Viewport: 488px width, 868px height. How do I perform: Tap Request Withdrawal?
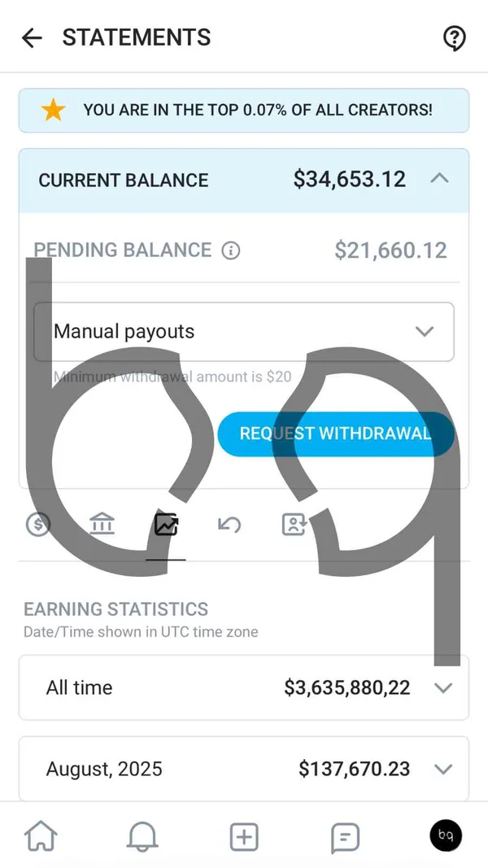coord(335,434)
